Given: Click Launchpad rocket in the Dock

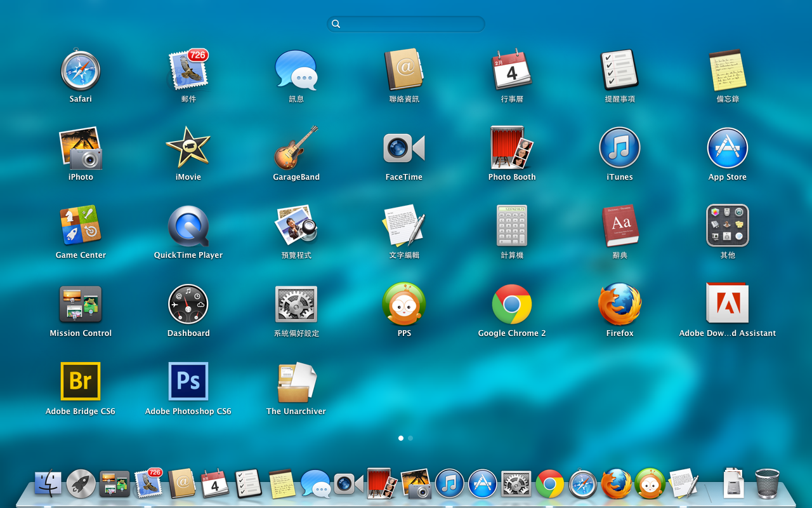Looking at the screenshot, I should tap(81, 484).
